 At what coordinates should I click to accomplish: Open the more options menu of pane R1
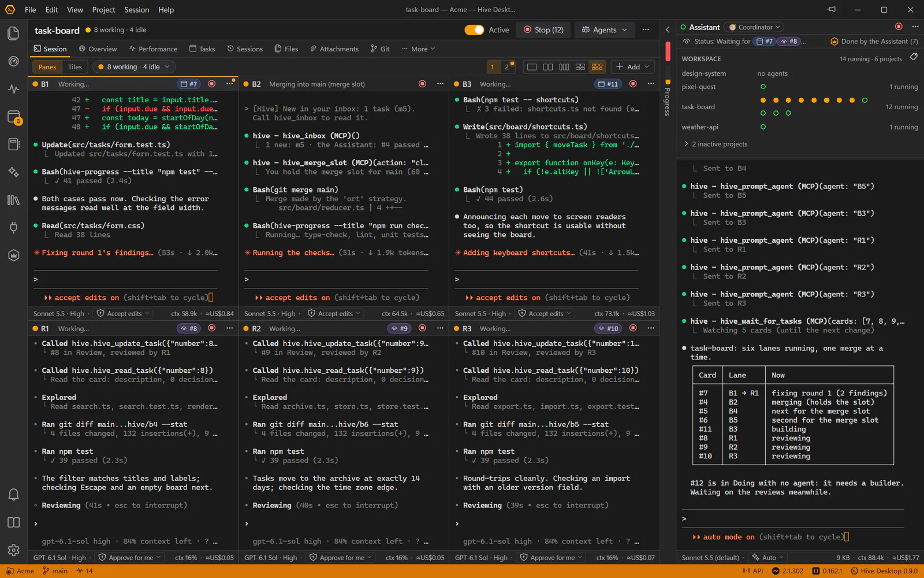[x=229, y=328]
